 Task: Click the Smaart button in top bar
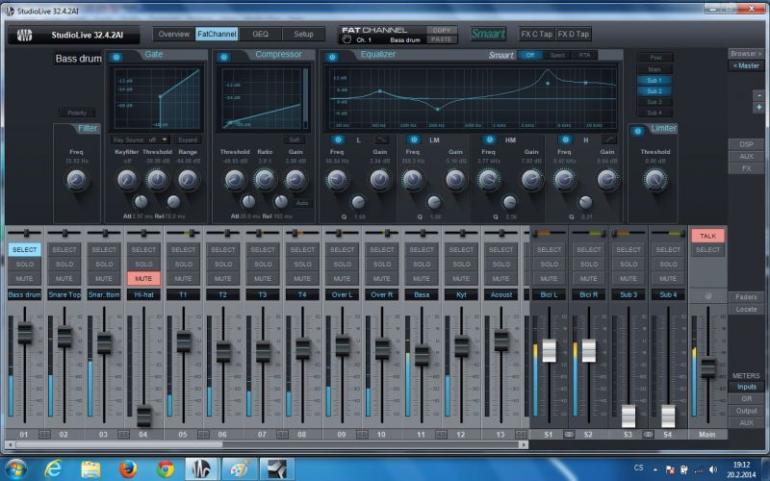488,34
